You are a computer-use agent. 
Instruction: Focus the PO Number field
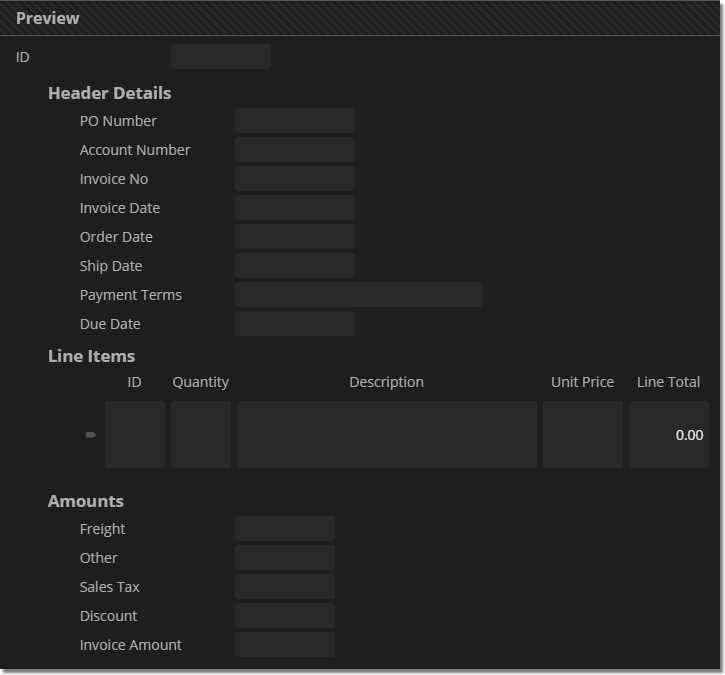coord(295,121)
